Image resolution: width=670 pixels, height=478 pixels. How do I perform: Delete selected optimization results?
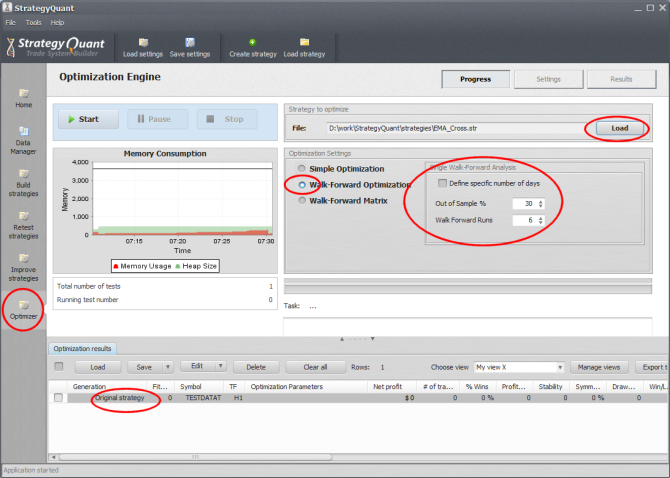256,367
